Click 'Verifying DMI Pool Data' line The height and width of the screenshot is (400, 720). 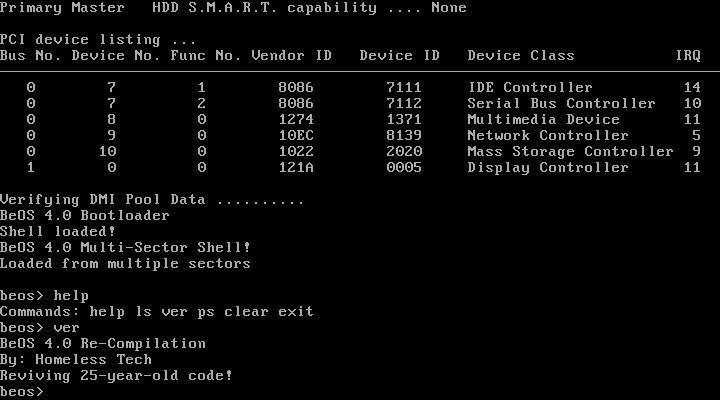click(152, 200)
